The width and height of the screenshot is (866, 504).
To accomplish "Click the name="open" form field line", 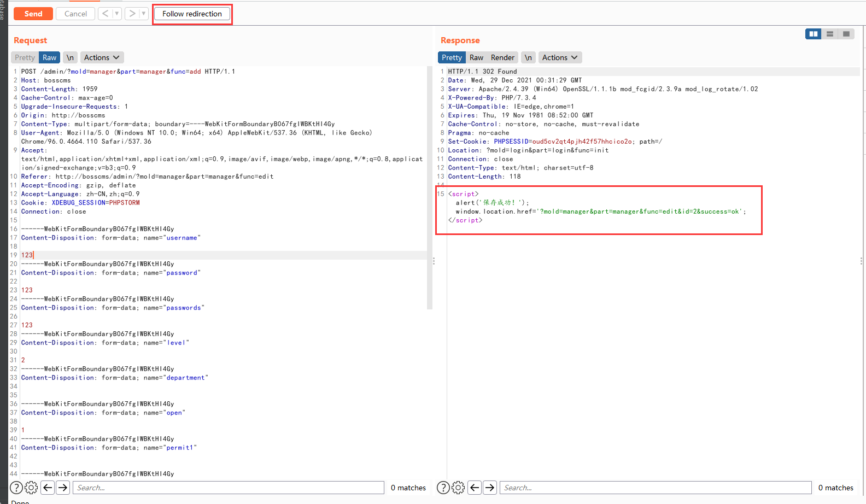I will (103, 413).
